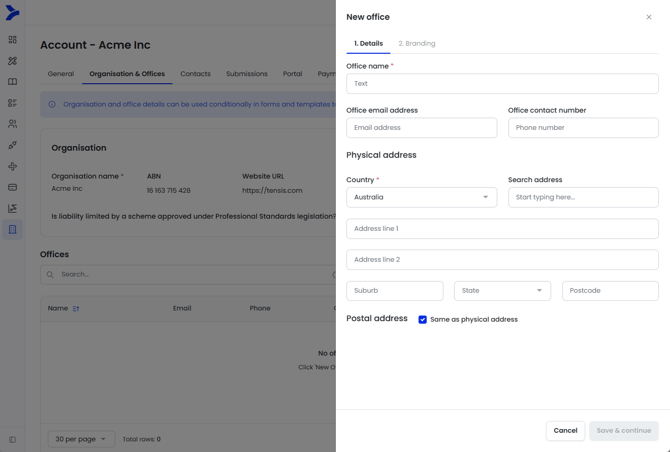
Task: Uncheck Same as physical address checkbox
Action: [x=422, y=320]
